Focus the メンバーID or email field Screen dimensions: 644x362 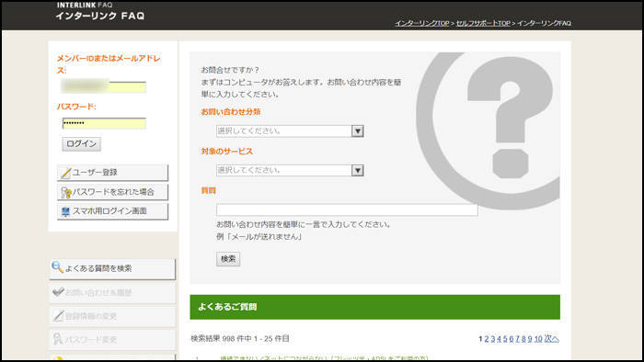[103, 86]
